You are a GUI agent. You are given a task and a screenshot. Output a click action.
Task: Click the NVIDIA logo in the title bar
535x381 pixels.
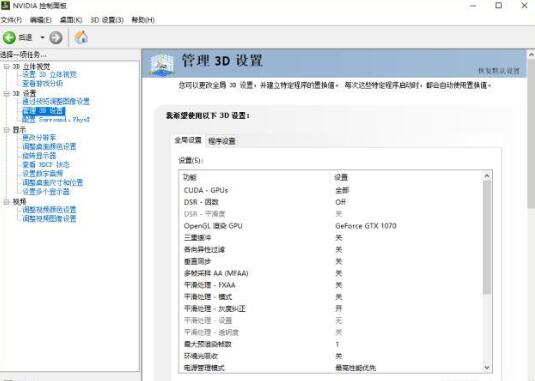(5, 5)
